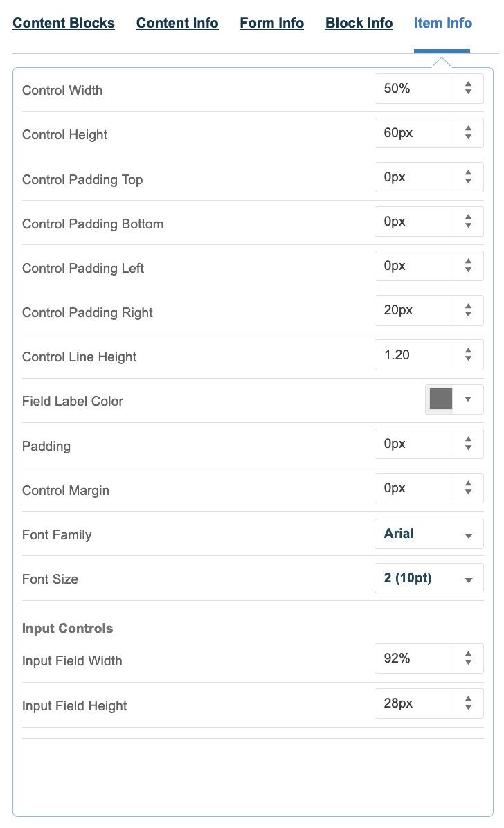Collapse the Item Info panel chevron
Screen dimensions: 504x828
[x=442, y=60]
